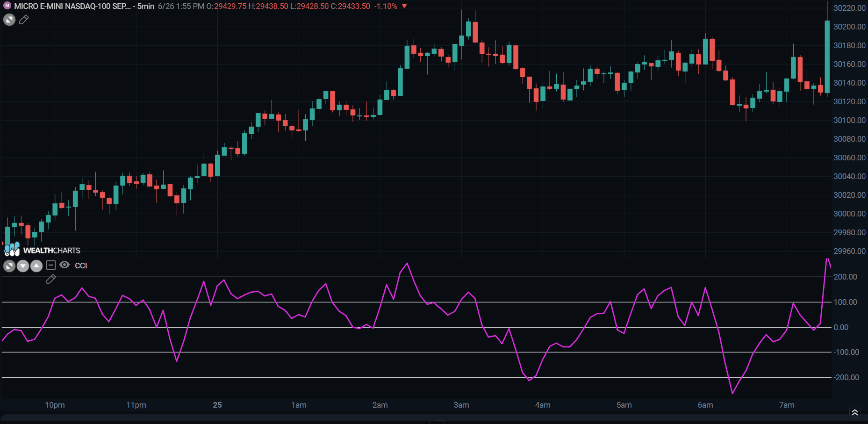Click the 5min timeframe label

coord(146,6)
